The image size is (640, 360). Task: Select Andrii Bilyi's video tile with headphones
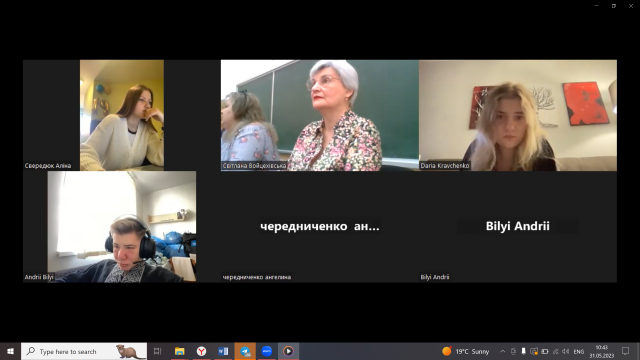[x=122, y=227]
